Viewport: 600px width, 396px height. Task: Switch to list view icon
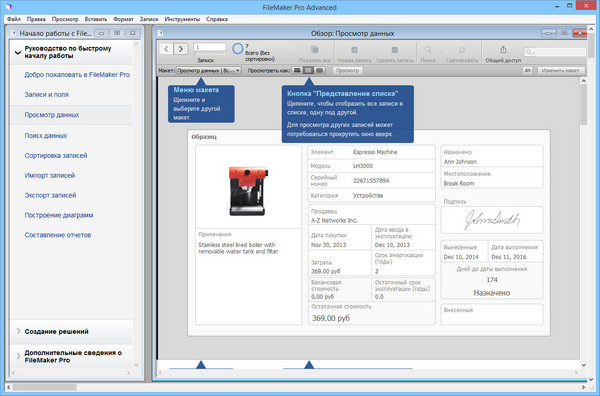(x=308, y=70)
